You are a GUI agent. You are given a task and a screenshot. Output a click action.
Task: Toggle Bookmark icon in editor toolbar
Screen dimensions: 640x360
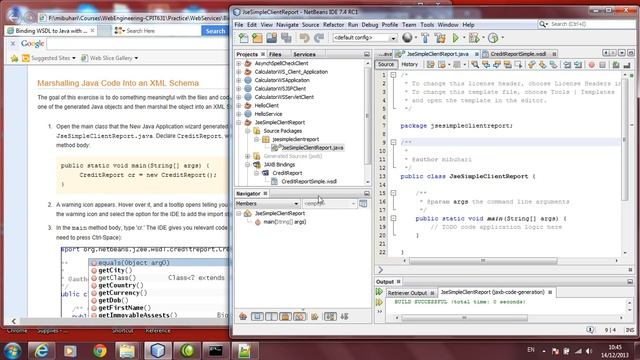(x=553, y=64)
